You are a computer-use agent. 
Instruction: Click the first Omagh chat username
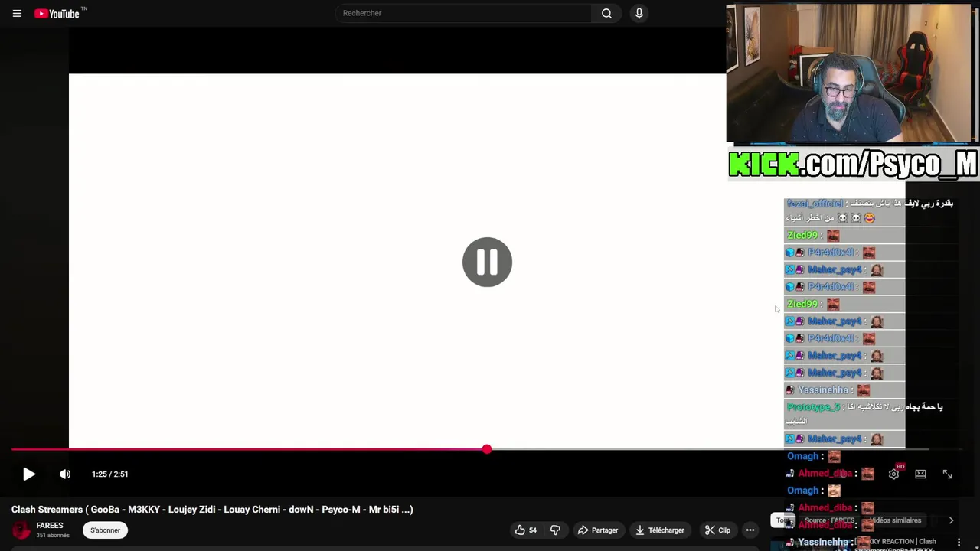tap(802, 456)
